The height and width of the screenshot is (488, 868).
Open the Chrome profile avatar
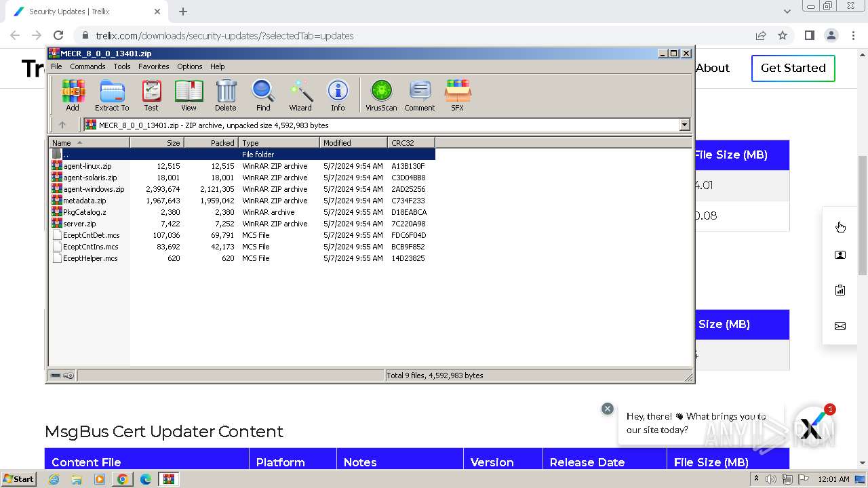click(x=831, y=35)
